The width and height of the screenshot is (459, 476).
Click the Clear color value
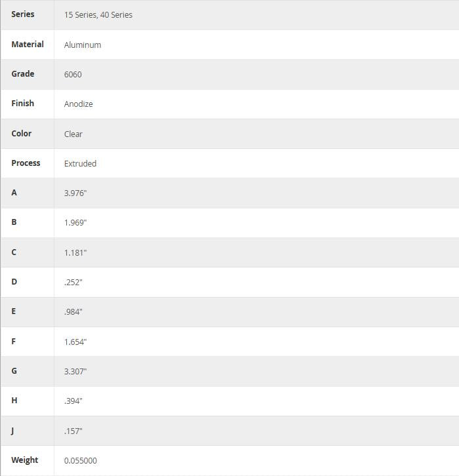coord(73,134)
